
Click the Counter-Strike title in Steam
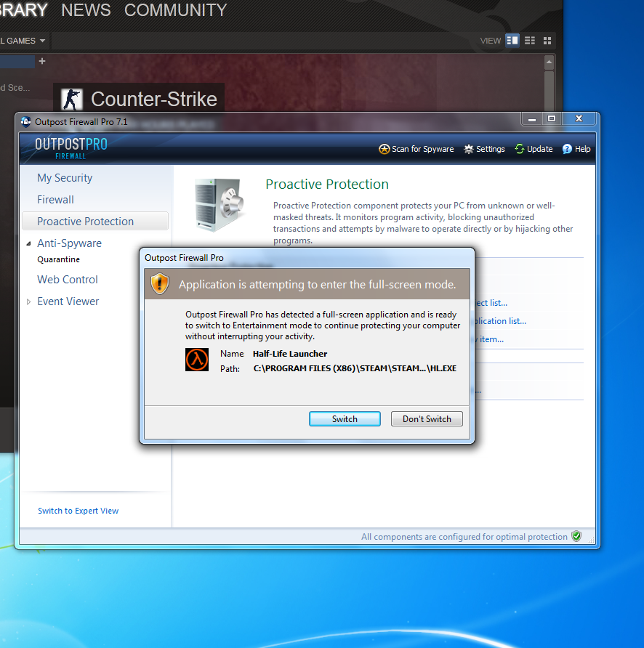[154, 100]
